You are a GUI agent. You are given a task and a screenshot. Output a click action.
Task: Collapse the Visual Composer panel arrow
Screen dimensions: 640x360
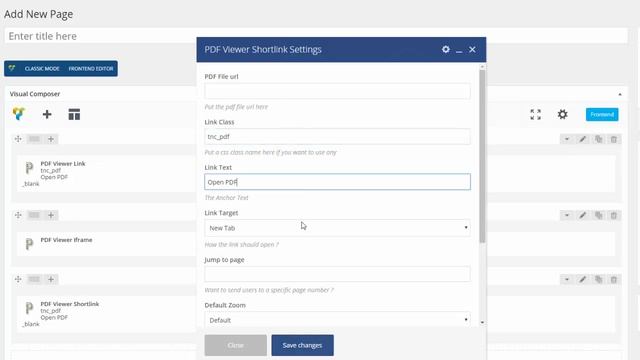(x=620, y=94)
